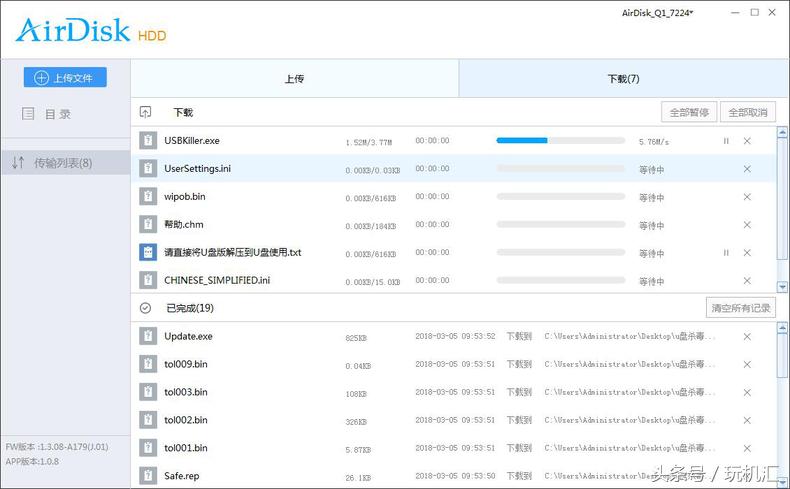Switch to the Upload (上传) tab
790x489 pixels.
point(295,79)
